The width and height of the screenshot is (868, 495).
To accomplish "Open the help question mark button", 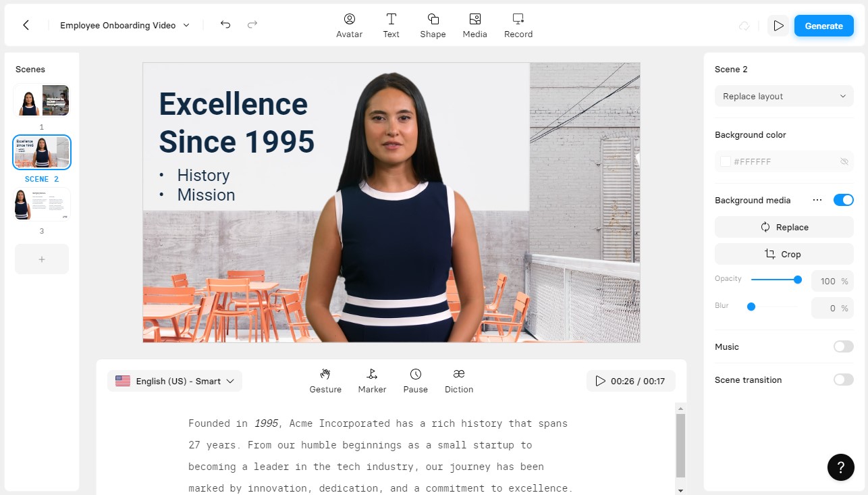I will click(841, 467).
